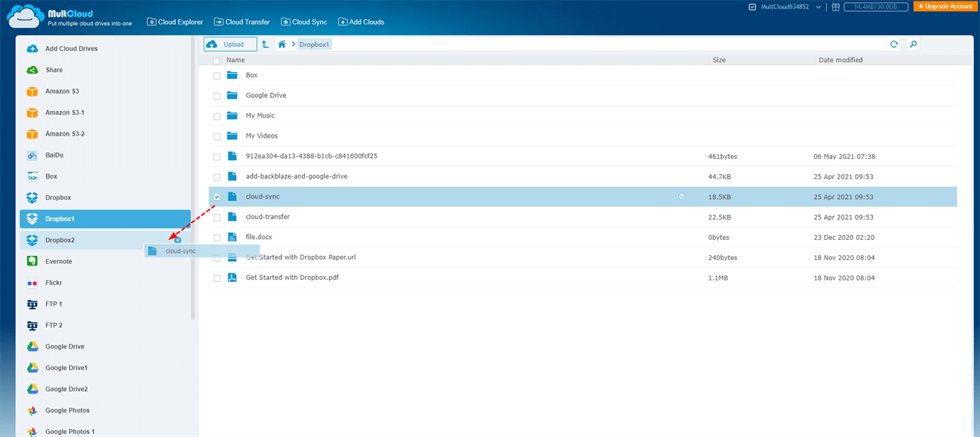Viewport: 980px width, 437px height.
Task: Check the Google Drive folder checkbox
Action: pyautogui.click(x=217, y=96)
